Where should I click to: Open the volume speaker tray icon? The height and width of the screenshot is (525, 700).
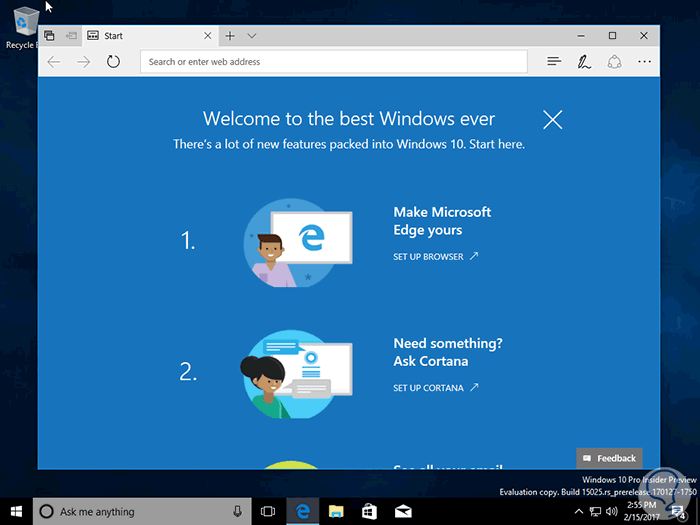(x=612, y=512)
